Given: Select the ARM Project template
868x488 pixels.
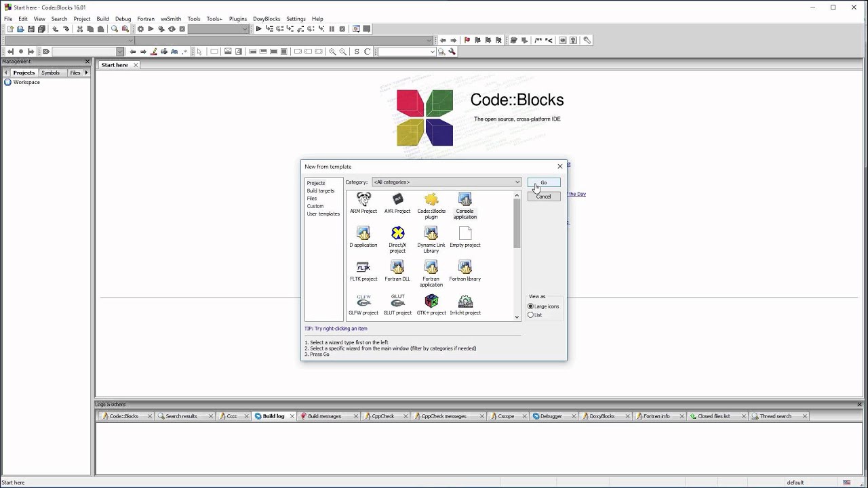Looking at the screenshot, I should [363, 203].
